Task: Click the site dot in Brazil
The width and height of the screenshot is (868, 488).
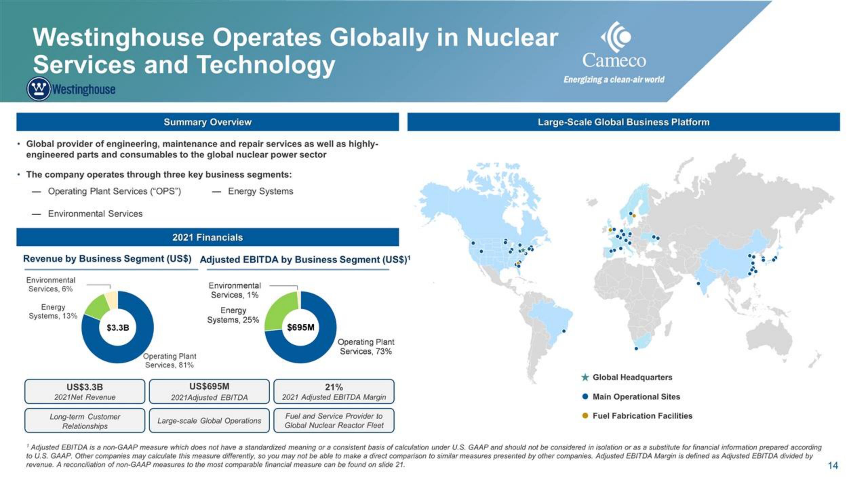Action: tap(564, 331)
